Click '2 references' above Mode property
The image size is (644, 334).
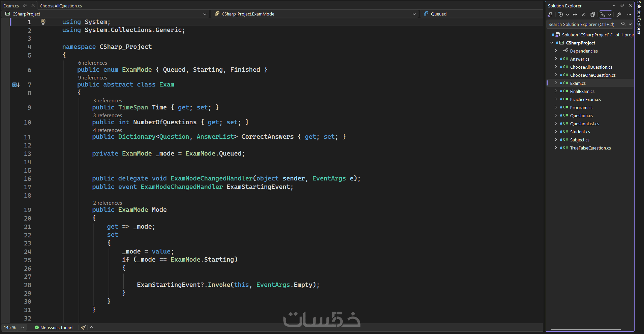coord(108,203)
